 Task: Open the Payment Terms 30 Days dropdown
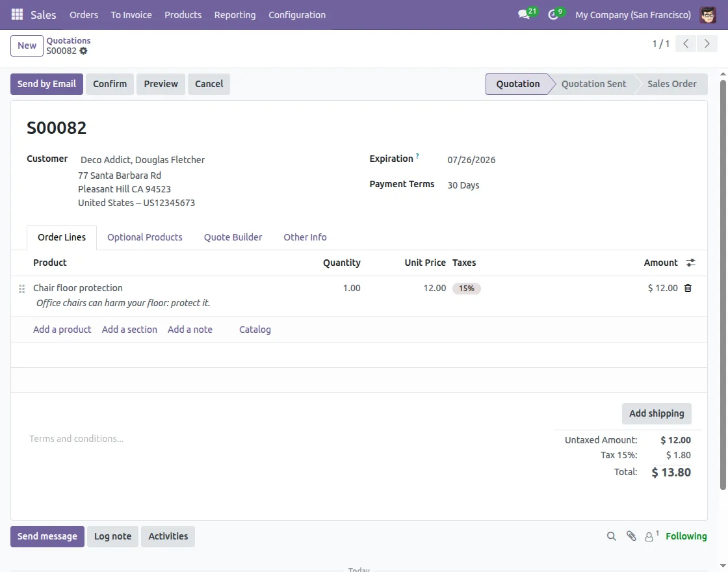pos(569,185)
